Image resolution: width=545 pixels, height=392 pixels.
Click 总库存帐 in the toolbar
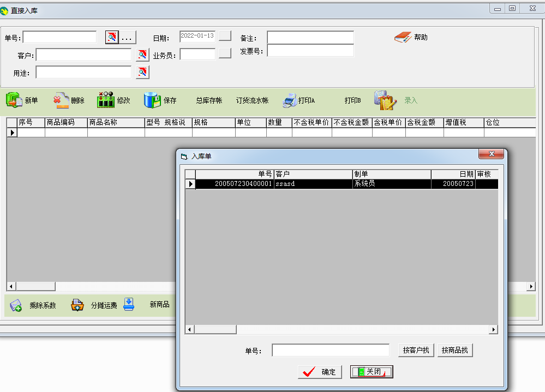tap(209, 100)
